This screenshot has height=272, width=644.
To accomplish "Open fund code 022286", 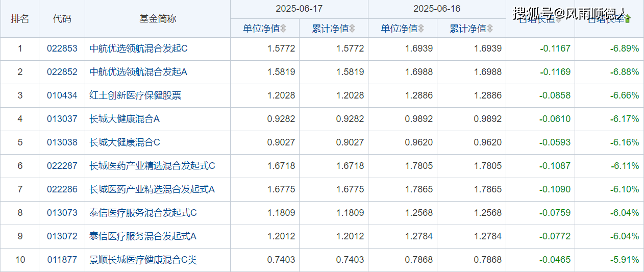I will 62,190.
